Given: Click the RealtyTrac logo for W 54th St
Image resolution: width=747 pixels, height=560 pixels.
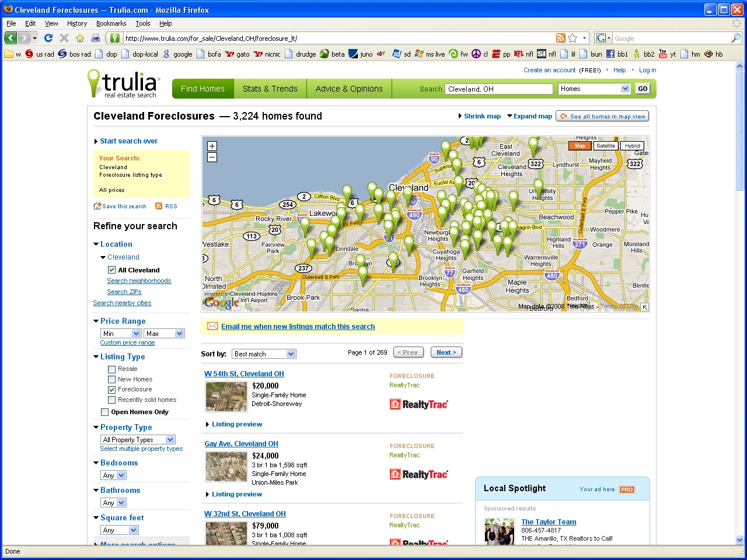Looking at the screenshot, I should point(418,404).
